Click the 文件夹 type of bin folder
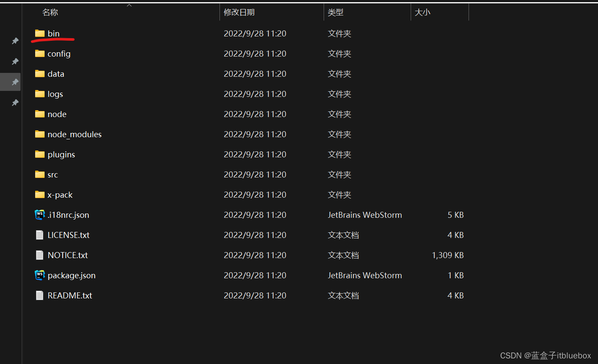Image resolution: width=598 pixels, height=364 pixels. tap(340, 33)
